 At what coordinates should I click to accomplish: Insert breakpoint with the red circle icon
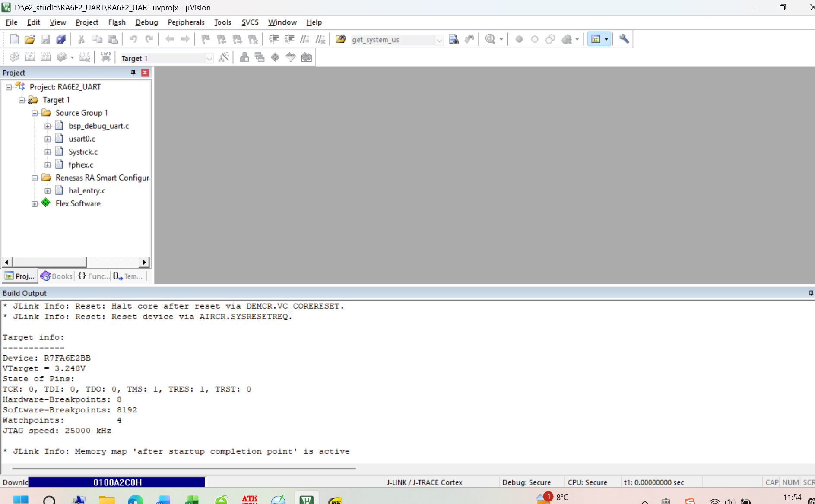coord(519,39)
